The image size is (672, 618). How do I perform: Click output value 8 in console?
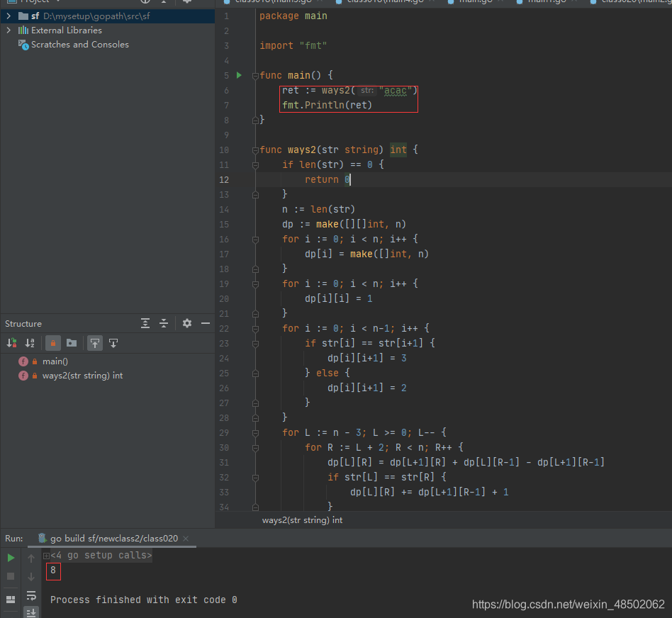tap(53, 571)
